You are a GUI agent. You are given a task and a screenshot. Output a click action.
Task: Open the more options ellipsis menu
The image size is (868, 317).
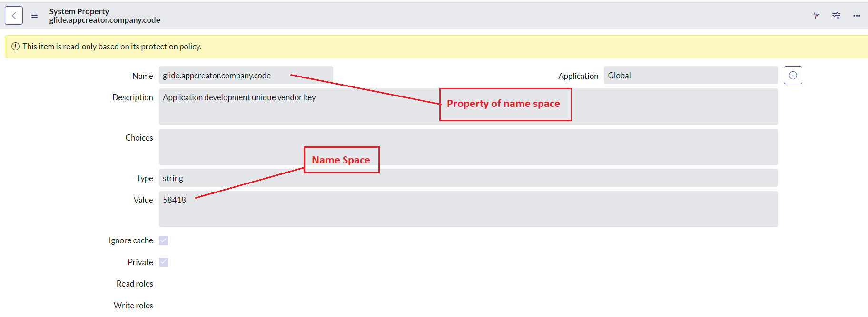pyautogui.click(x=857, y=16)
